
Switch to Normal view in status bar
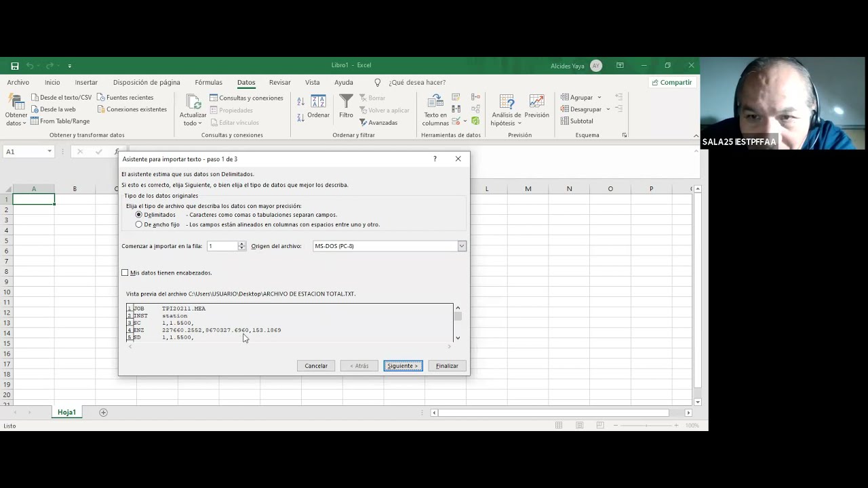[559, 425]
